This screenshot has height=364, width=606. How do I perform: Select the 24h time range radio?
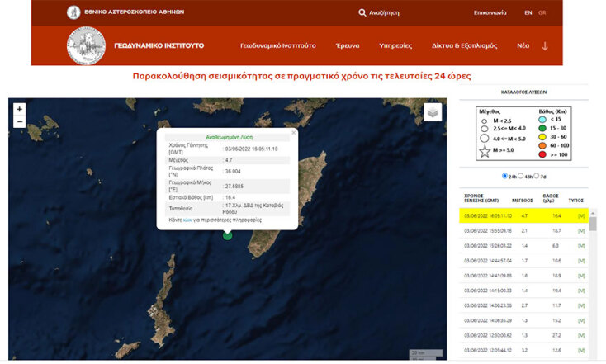click(504, 176)
